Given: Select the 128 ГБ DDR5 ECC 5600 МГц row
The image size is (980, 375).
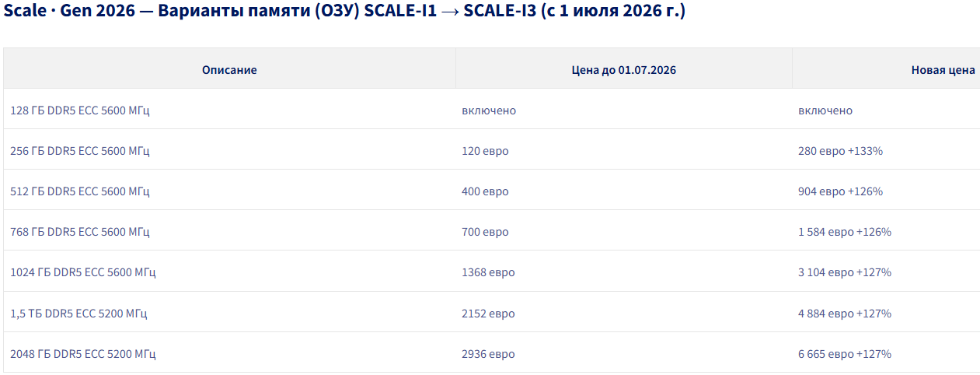Looking at the screenshot, I should (491, 110).
